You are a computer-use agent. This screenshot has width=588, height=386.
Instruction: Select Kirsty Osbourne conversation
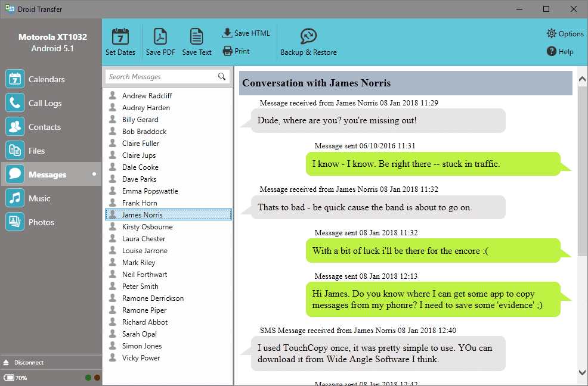(168, 227)
